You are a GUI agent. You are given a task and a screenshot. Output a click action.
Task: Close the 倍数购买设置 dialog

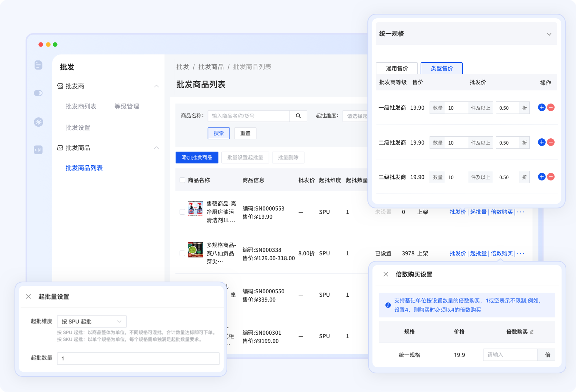point(386,274)
